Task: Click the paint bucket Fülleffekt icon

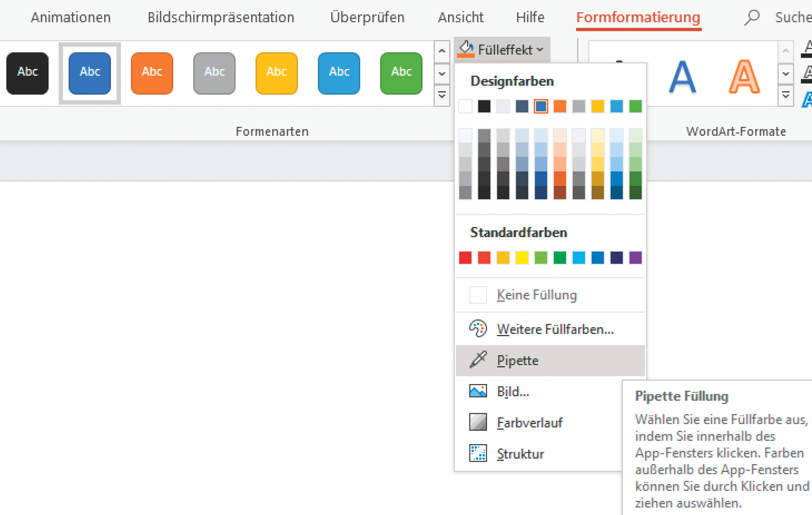Action: pos(466,49)
